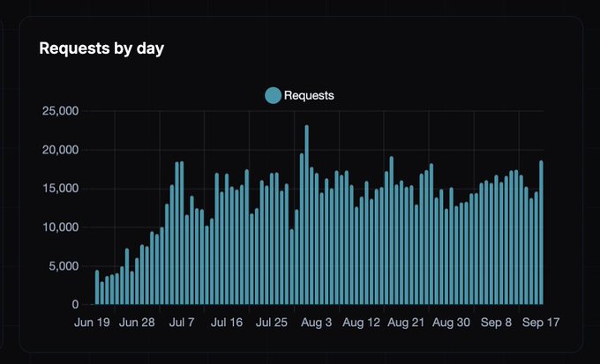Click the 20,000 y-axis label
This screenshot has width=600, height=364.
click(60, 150)
